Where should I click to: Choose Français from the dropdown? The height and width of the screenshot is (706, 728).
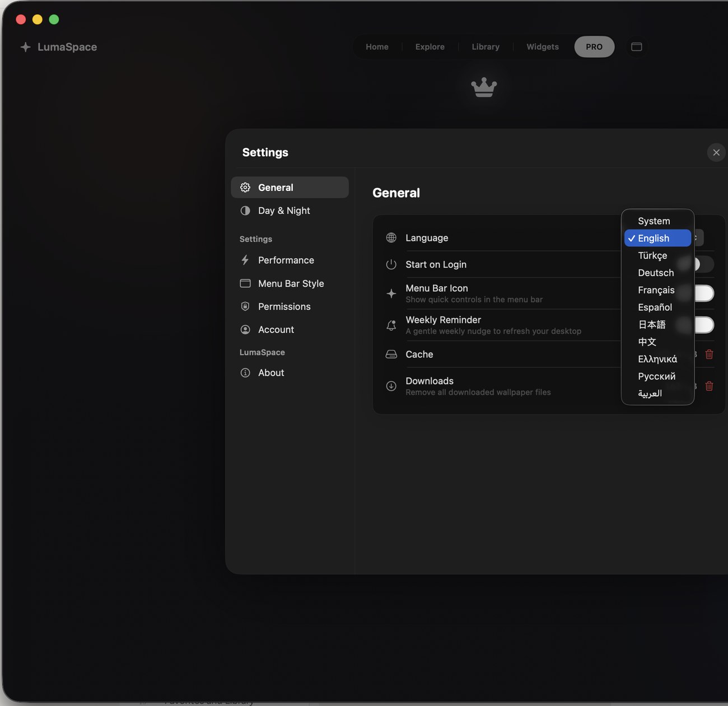tap(657, 290)
